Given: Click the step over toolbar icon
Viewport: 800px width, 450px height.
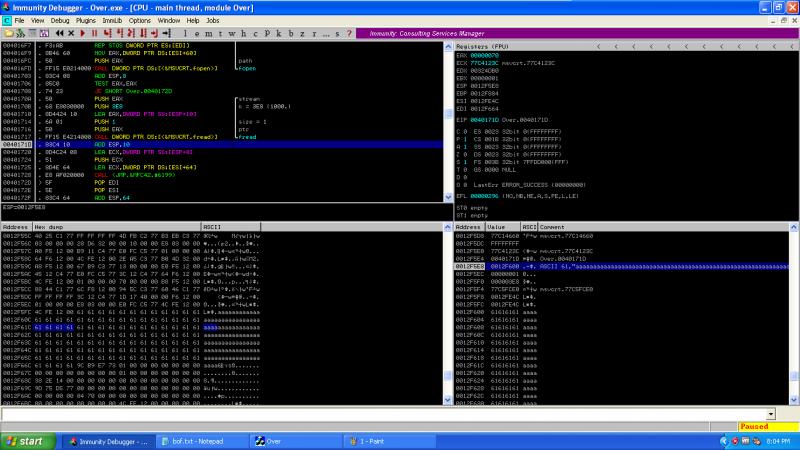Looking at the screenshot, I should 119,34.
